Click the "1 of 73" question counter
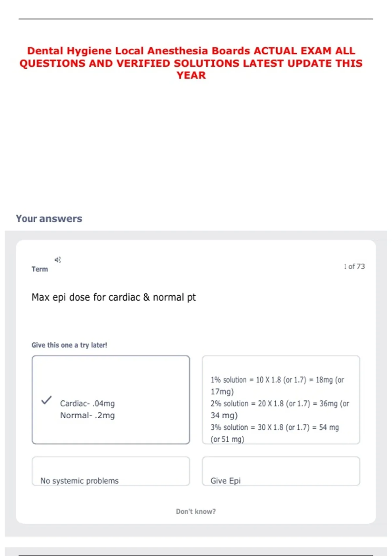Screen dimensions: 392x556 (354, 267)
